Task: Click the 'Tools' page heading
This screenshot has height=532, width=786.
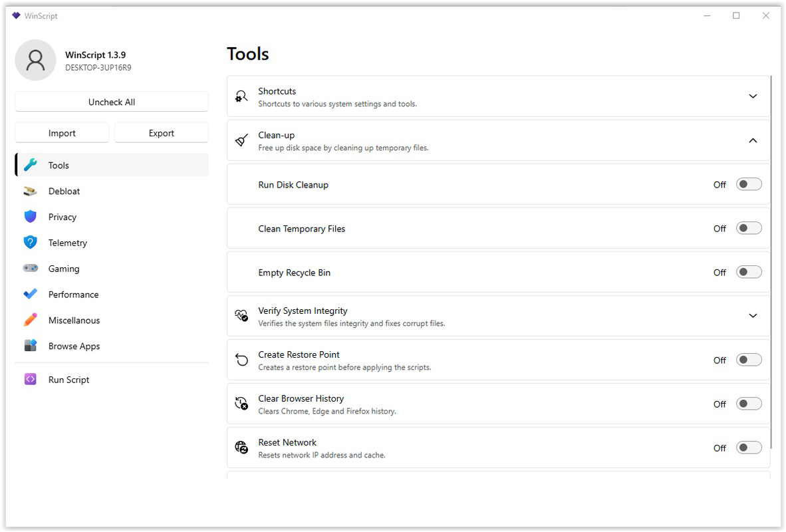Action: [x=248, y=54]
